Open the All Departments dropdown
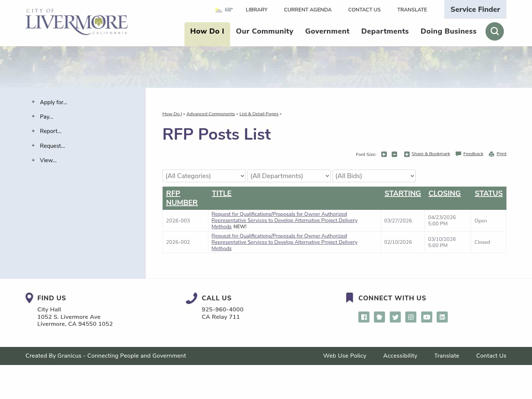532x399 pixels. click(x=289, y=176)
